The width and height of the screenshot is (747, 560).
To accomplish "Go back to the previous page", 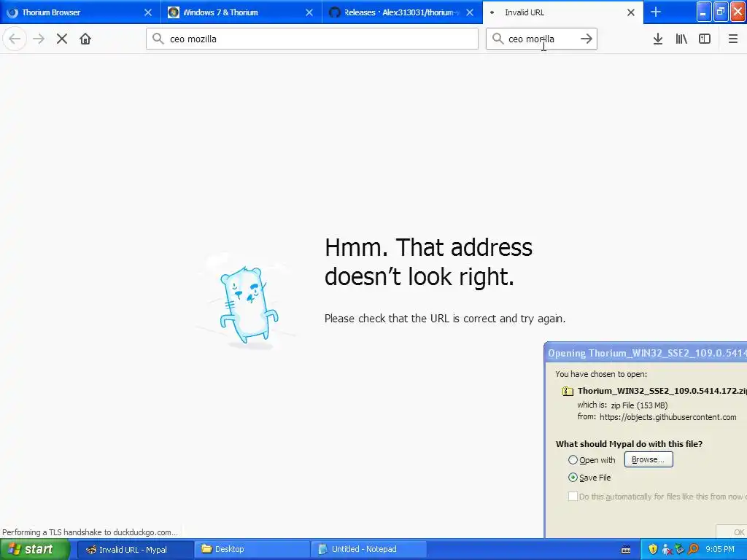I will 15,39.
